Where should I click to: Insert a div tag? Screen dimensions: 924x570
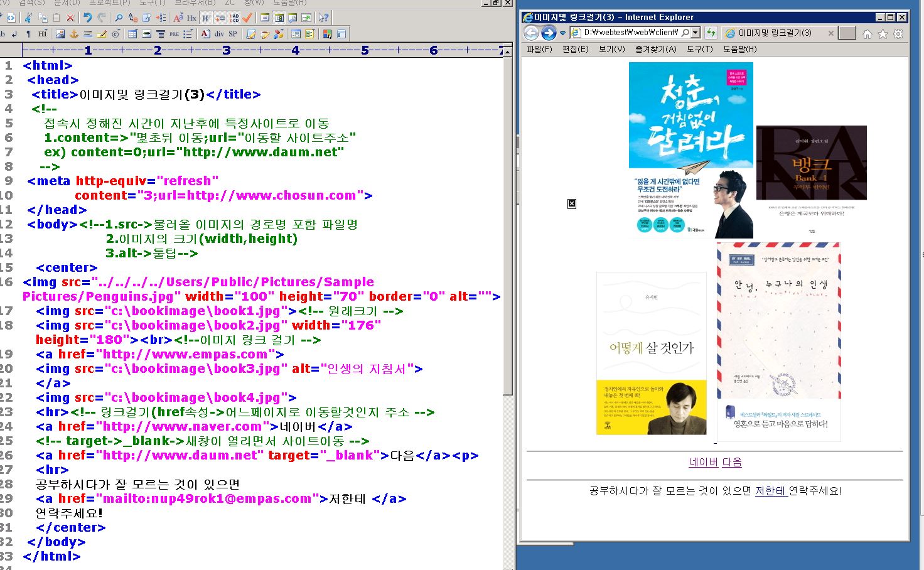point(219,33)
